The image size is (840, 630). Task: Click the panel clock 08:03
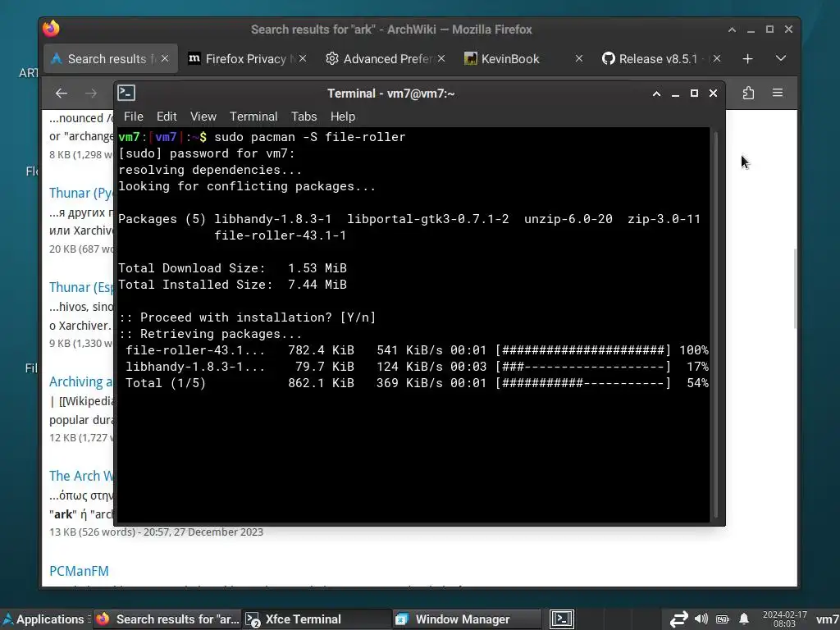tap(784, 619)
